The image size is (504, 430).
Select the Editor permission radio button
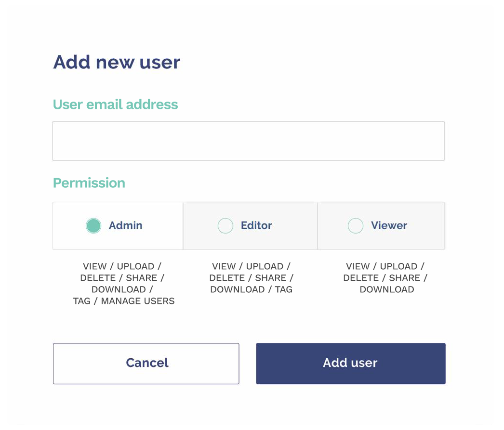(x=225, y=225)
